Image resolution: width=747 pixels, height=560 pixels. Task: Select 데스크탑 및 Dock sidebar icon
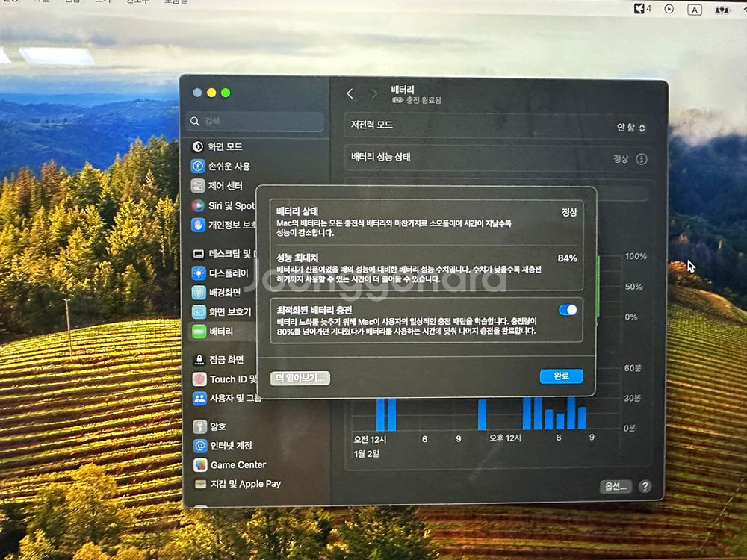[x=199, y=254]
